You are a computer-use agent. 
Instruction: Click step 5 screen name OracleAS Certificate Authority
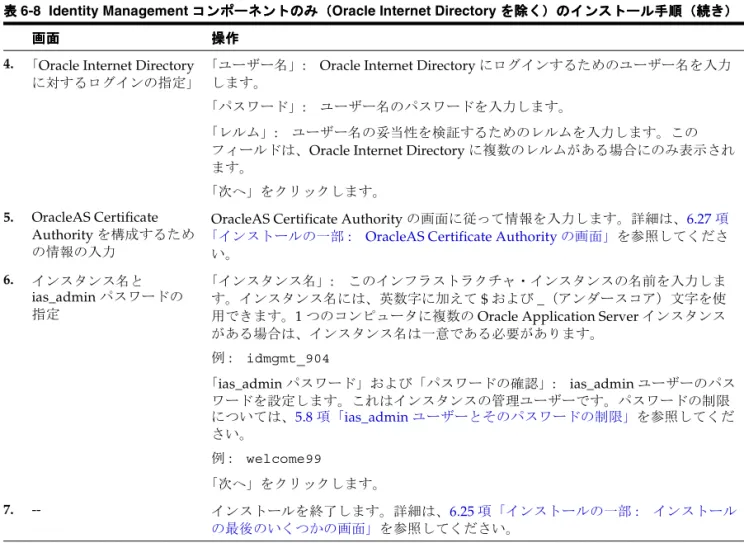point(113,234)
